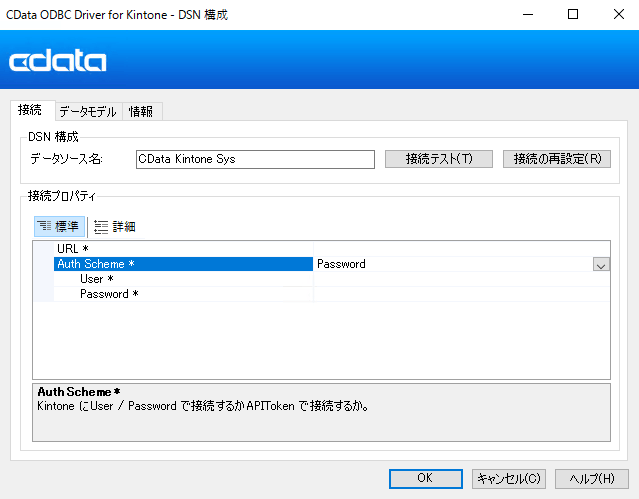Click the URL value field
Viewport: 639px width, 499px height.
(x=460, y=249)
